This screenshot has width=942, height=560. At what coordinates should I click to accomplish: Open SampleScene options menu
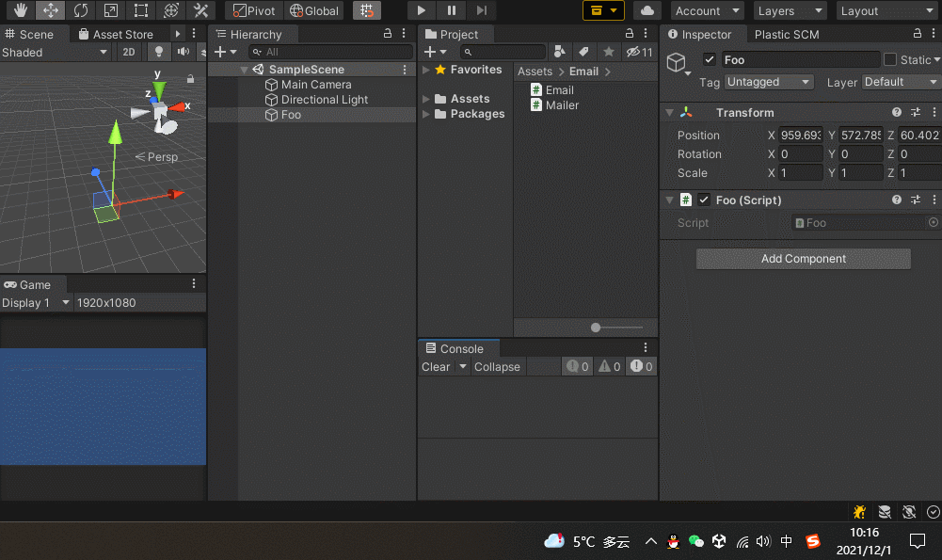405,70
